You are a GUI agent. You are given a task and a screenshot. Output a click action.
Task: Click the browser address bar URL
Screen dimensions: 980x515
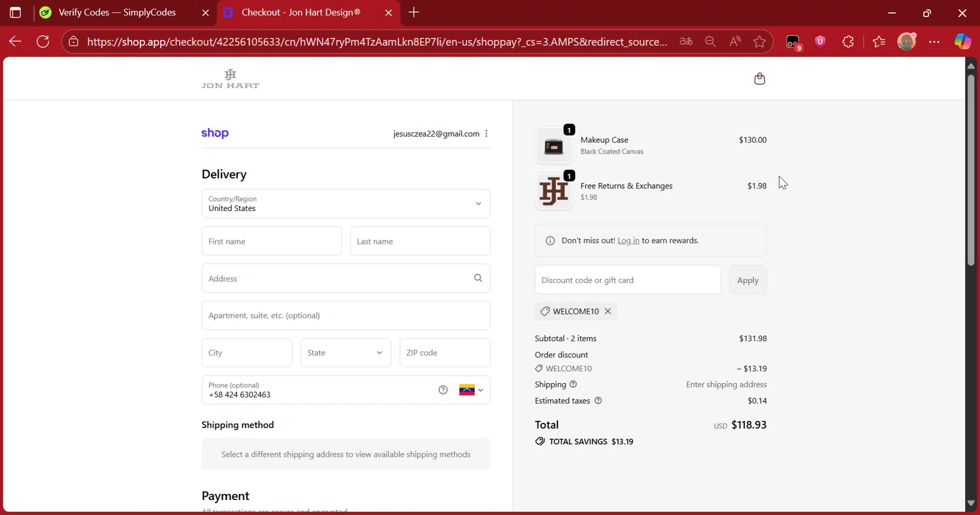(377, 42)
